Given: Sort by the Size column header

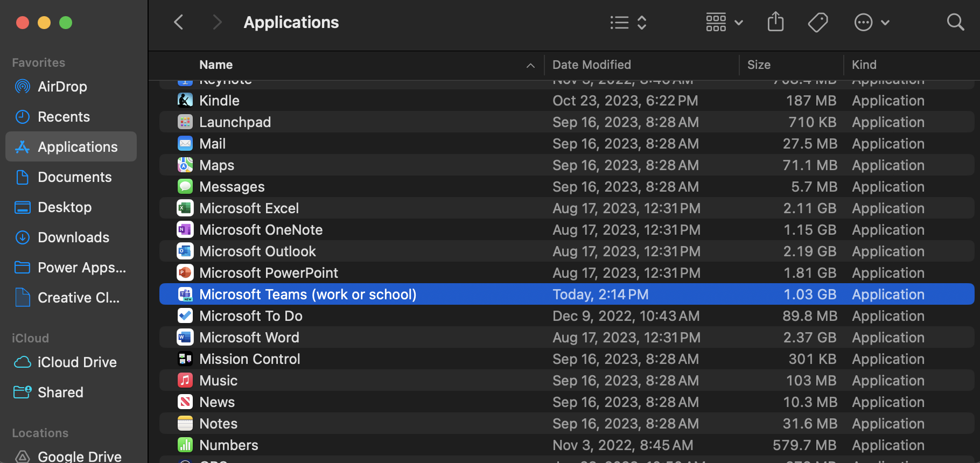Looking at the screenshot, I should [x=759, y=65].
